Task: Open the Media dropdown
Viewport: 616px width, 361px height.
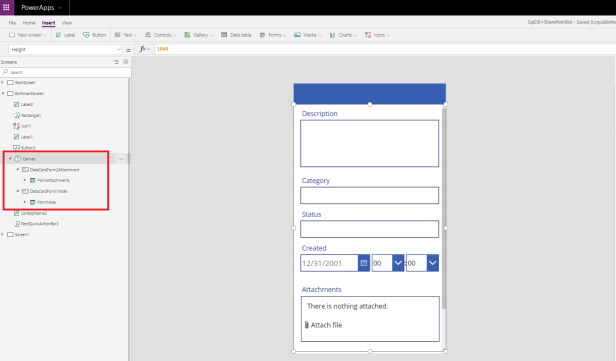Action: pyautogui.click(x=308, y=35)
